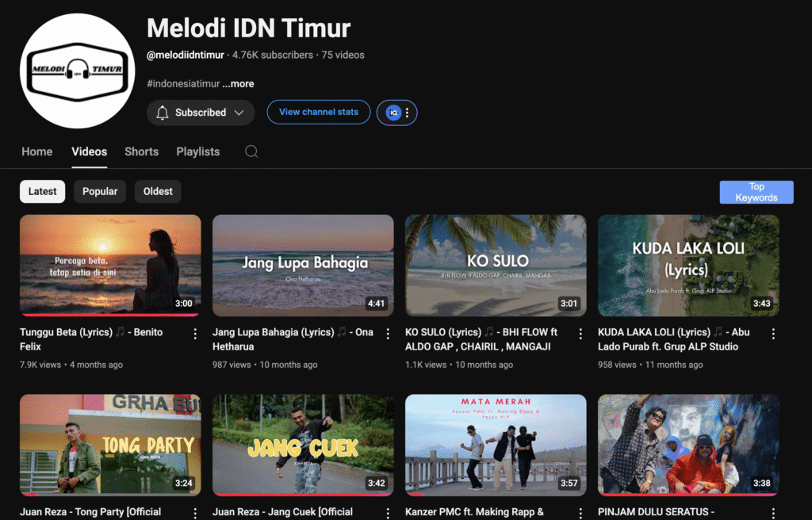Open more options for Tunggu Beta video

(195, 334)
